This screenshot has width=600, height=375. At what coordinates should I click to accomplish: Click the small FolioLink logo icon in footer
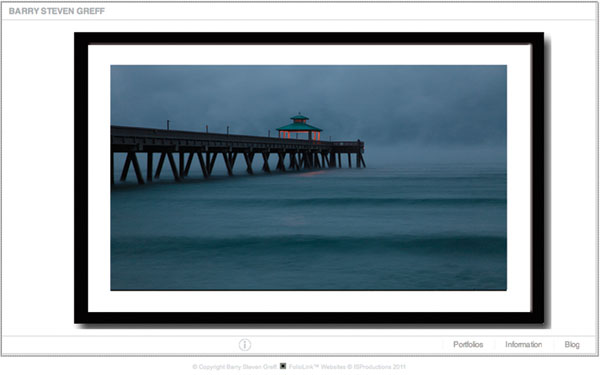click(283, 366)
